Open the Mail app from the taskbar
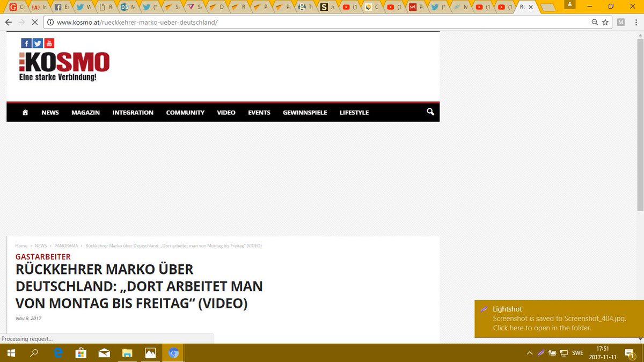644x362 pixels. point(105,353)
